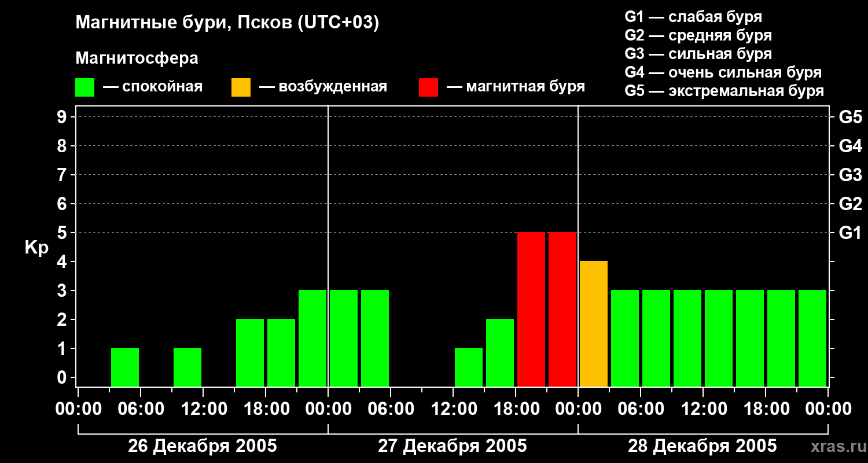Click the green bar for 00:00–03:00 on 27 December
The image size is (868, 463).
[344, 338]
